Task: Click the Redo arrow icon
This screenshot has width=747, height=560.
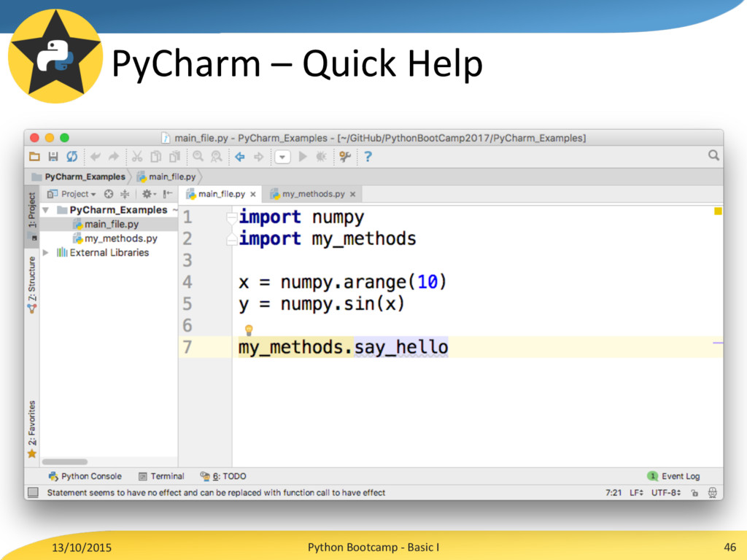Action: (x=113, y=156)
